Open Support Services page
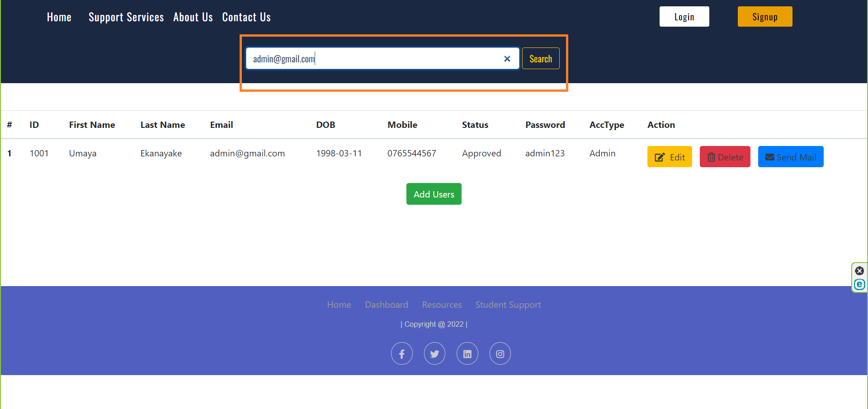 click(126, 17)
